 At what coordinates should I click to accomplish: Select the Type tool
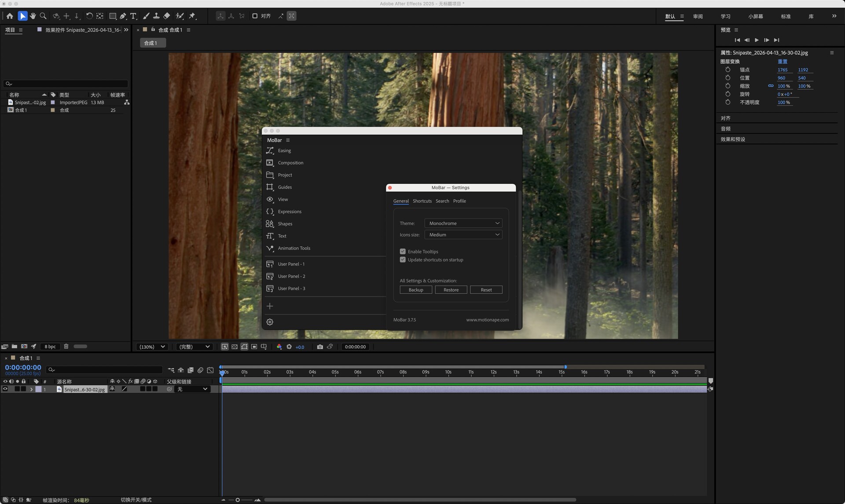pyautogui.click(x=133, y=16)
